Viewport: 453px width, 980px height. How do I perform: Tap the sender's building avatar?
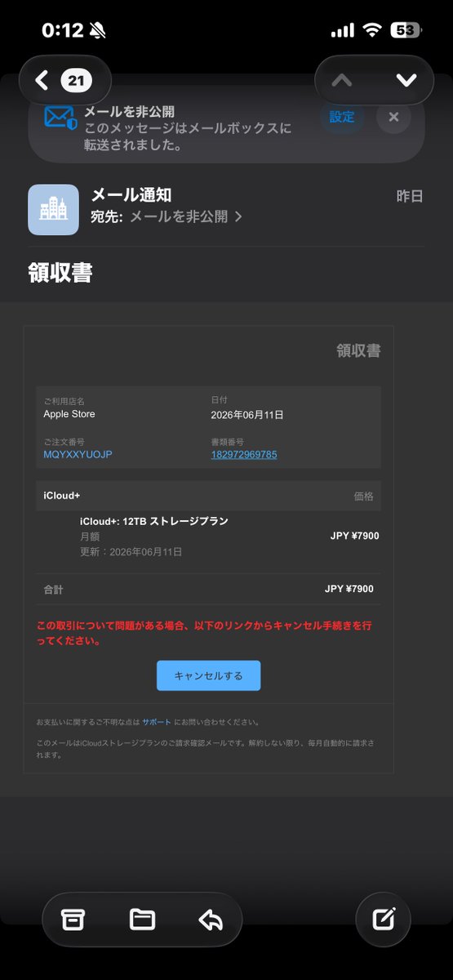[53, 209]
